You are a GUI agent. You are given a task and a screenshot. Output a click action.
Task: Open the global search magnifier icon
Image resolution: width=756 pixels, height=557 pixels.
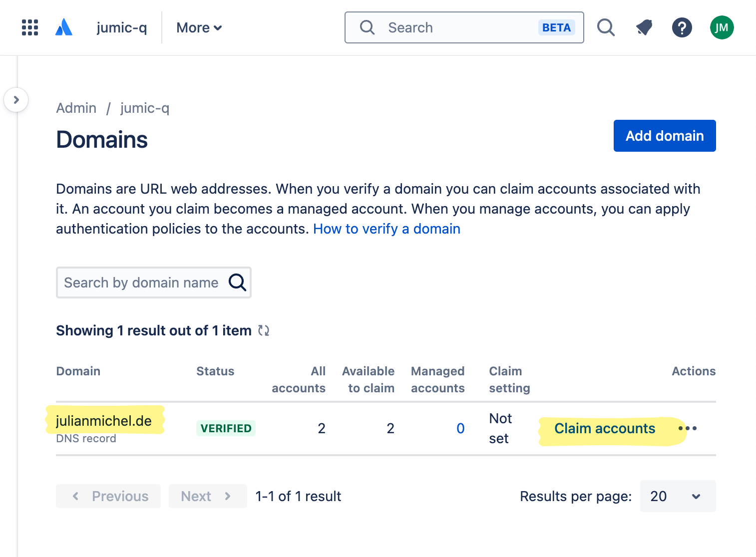point(606,27)
